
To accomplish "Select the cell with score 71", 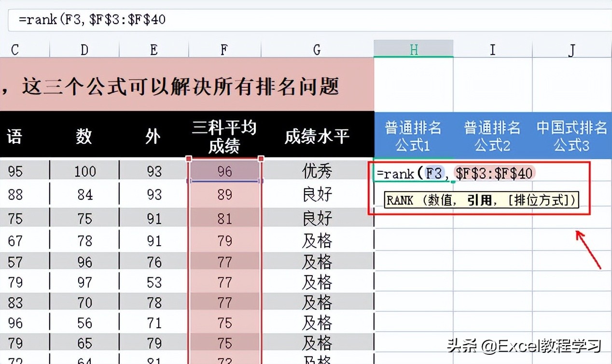I will click(x=154, y=322).
